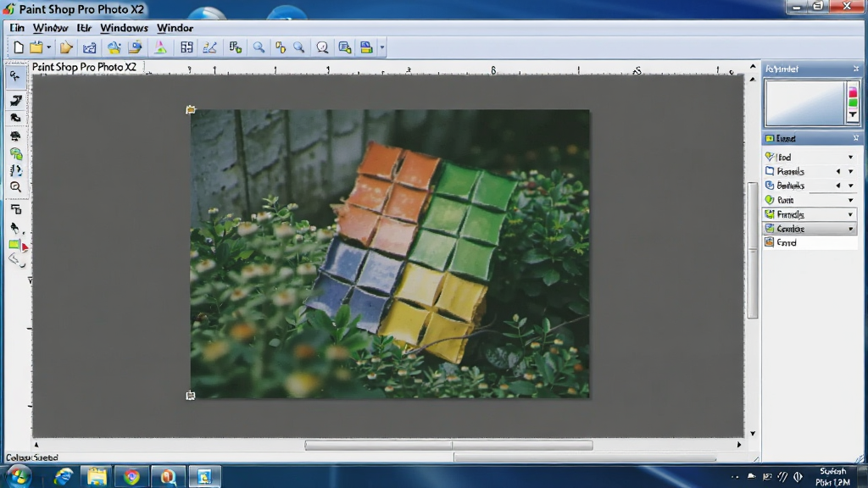
Task: Select the black arrow tool in left toolbox
Action: click(x=15, y=118)
